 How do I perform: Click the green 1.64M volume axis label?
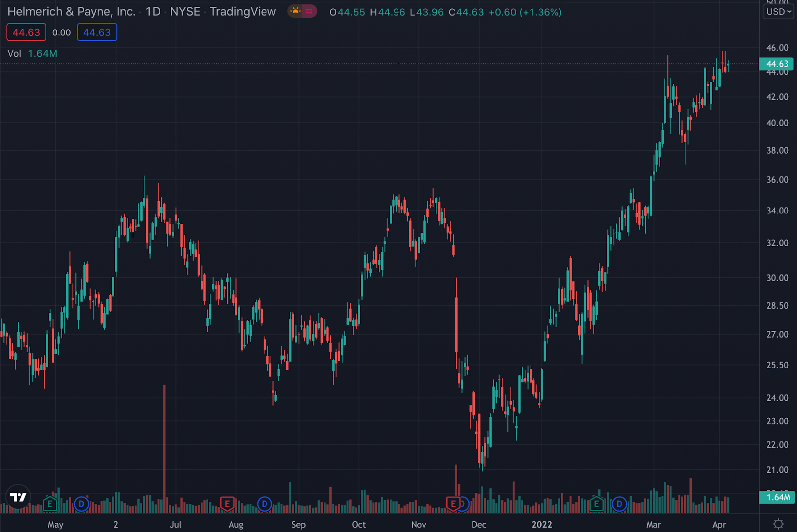[777, 497]
